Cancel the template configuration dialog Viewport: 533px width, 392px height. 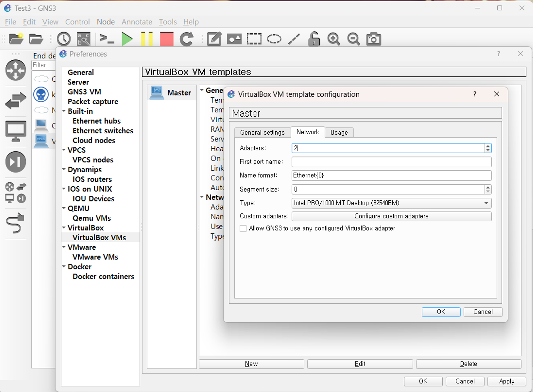pos(483,312)
